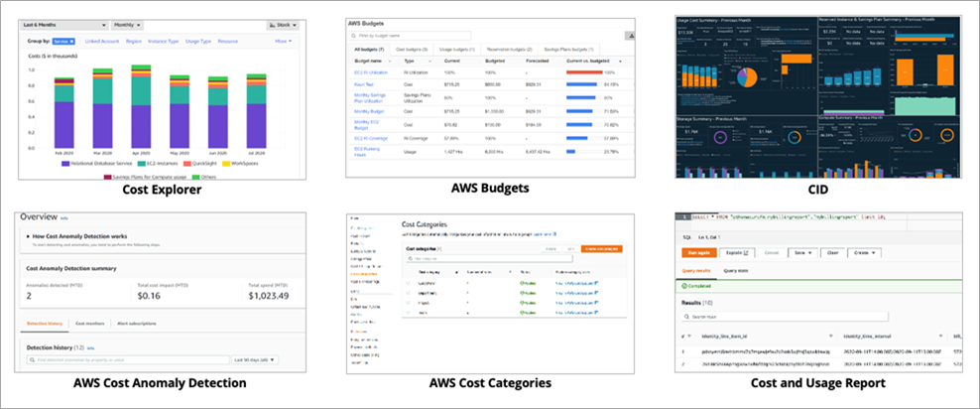Open the Last 6 Months date range dropdown

(63, 25)
